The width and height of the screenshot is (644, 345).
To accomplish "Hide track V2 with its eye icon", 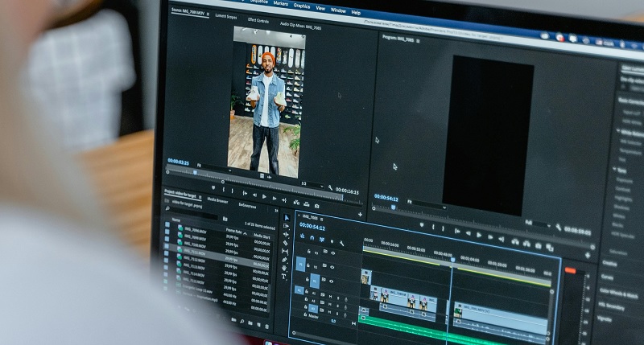I will point(332,268).
